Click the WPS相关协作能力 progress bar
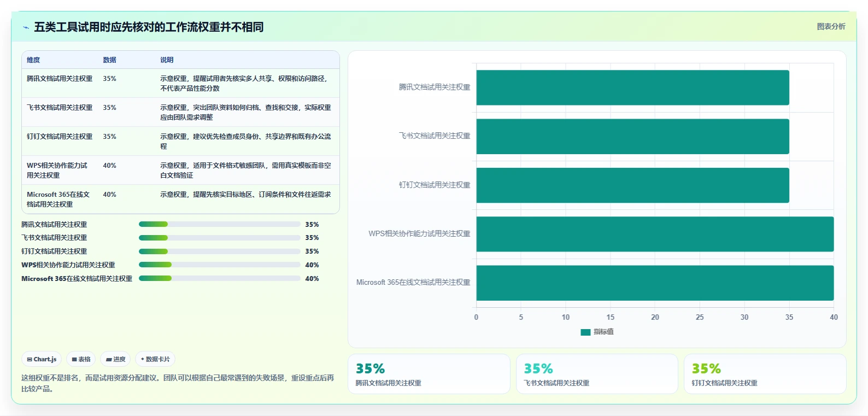The width and height of the screenshot is (868, 416). (219, 265)
